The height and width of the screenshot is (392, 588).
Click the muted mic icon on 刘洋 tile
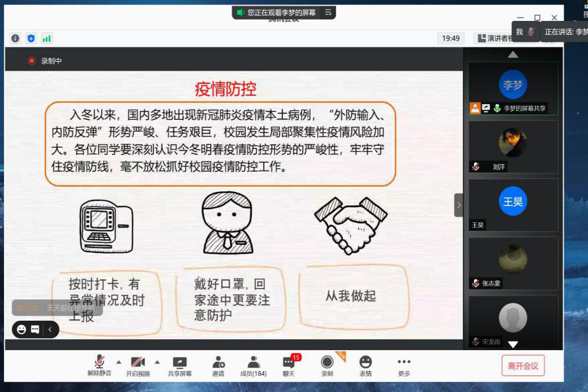(476, 166)
